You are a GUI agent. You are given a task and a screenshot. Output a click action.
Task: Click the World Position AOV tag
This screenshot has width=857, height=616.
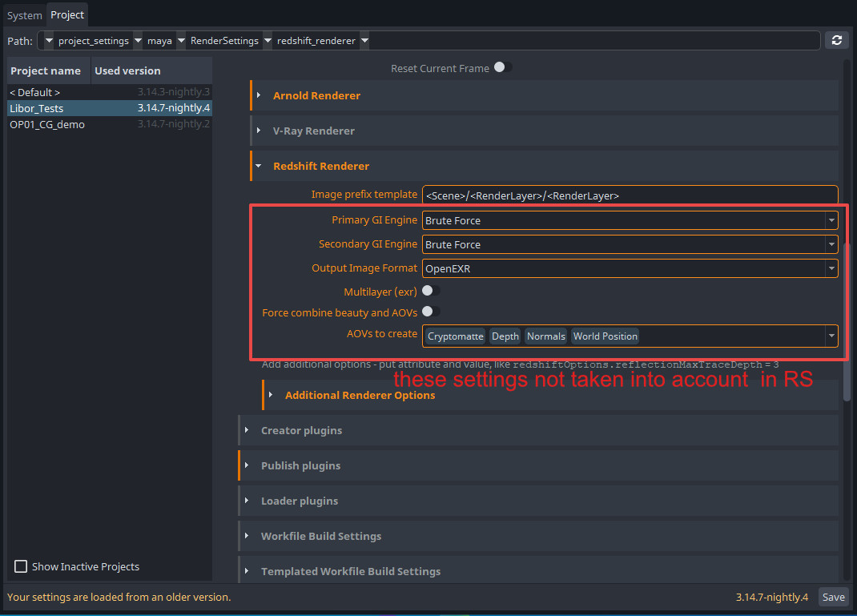coord(605,336)
